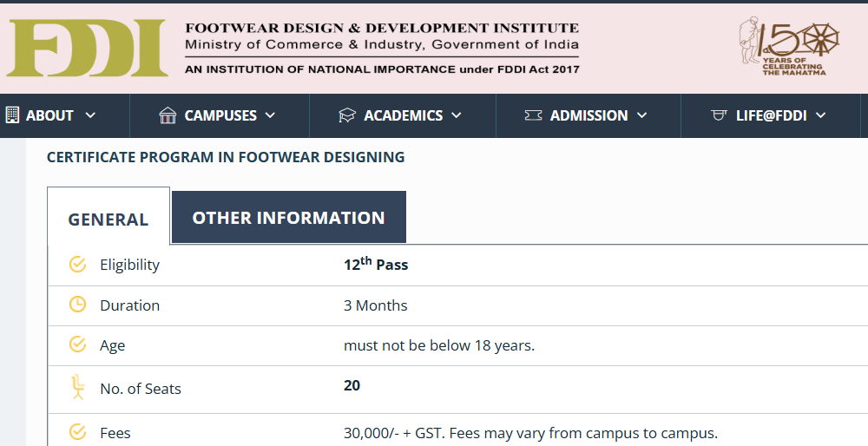
Task: Click the Academics graduation cap icon
Action: pos(347,115)
